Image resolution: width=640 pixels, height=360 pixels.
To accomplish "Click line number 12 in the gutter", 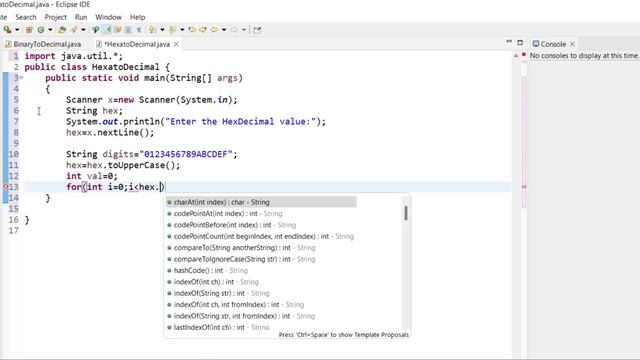I will pyautogui.click(x=13, y=176).
